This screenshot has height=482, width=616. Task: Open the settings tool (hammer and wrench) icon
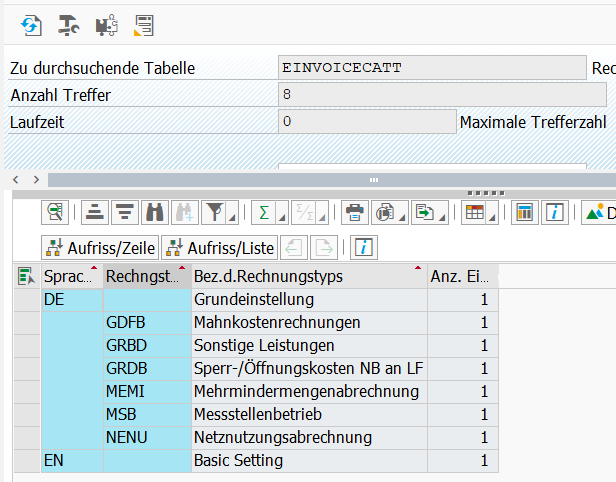(x=68, y=24)
